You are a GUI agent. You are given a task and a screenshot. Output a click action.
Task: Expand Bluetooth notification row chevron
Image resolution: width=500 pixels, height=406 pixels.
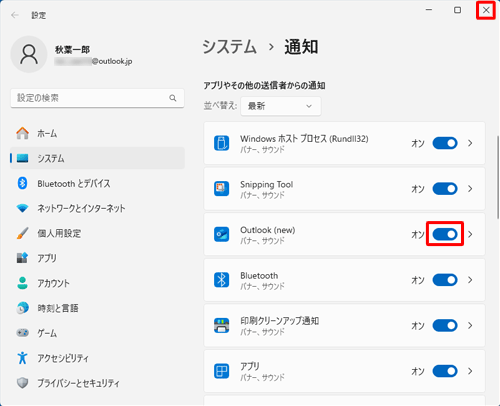470,280
